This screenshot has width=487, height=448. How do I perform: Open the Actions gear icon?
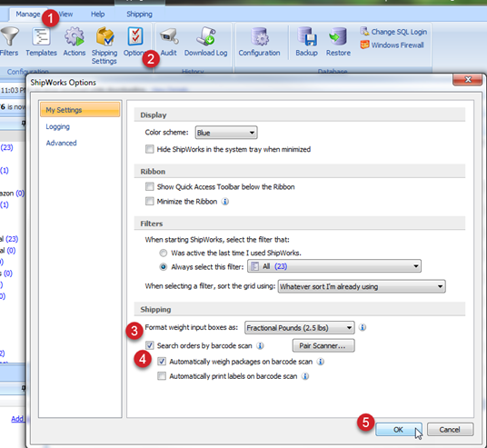75,36
